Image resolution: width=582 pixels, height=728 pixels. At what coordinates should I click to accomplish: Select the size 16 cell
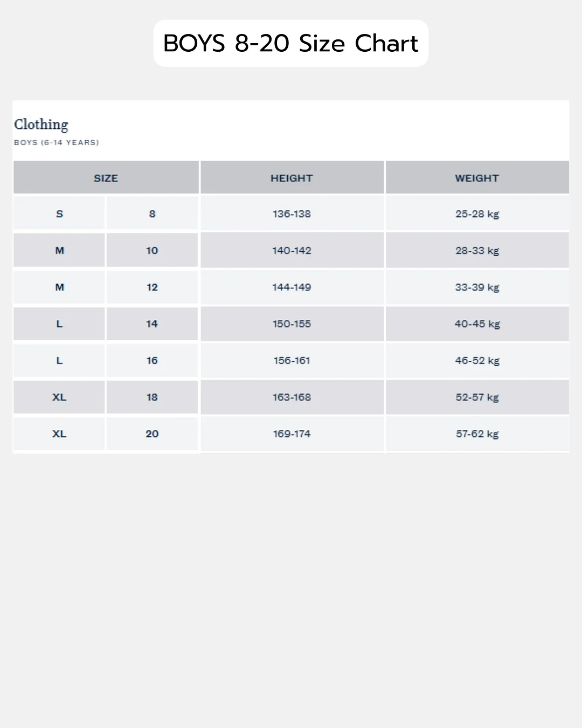[153, 360]
